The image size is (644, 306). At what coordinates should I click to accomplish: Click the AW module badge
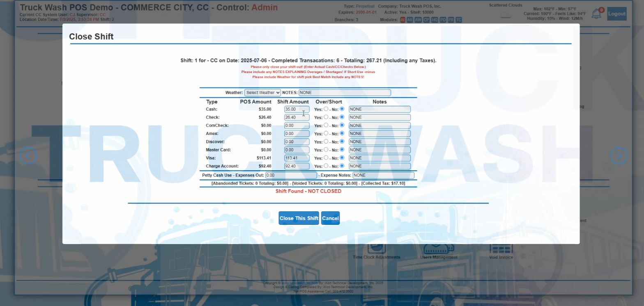[x=418, y=20]
